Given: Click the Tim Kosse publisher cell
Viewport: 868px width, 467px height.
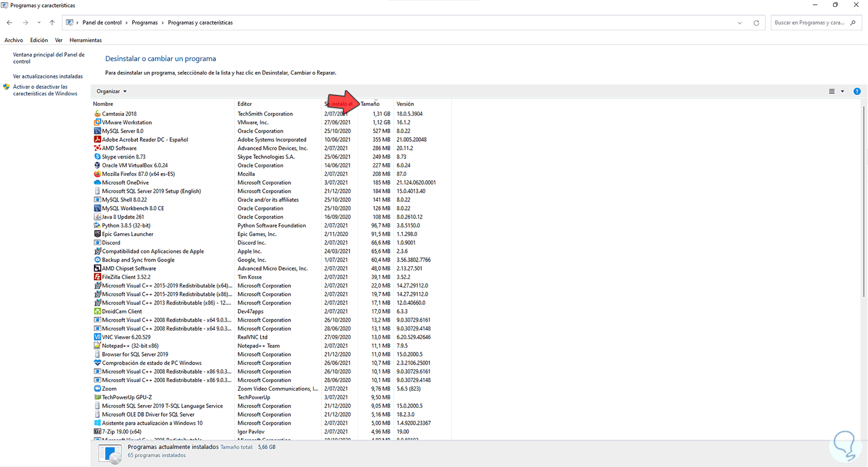Looking at the screenshot, I should point(250,277).
